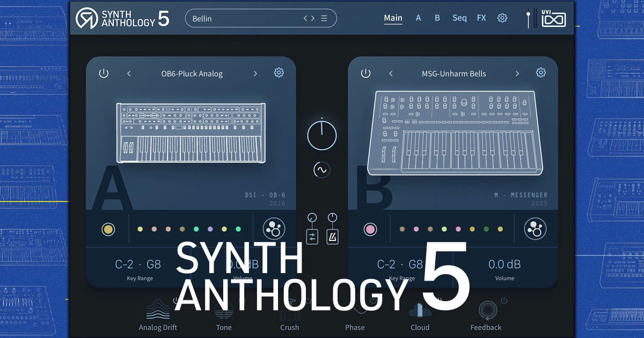The height and width of the screenshot is (338, 644).
Task: Go to previous sound in layer B
Action: coord(391,74)
